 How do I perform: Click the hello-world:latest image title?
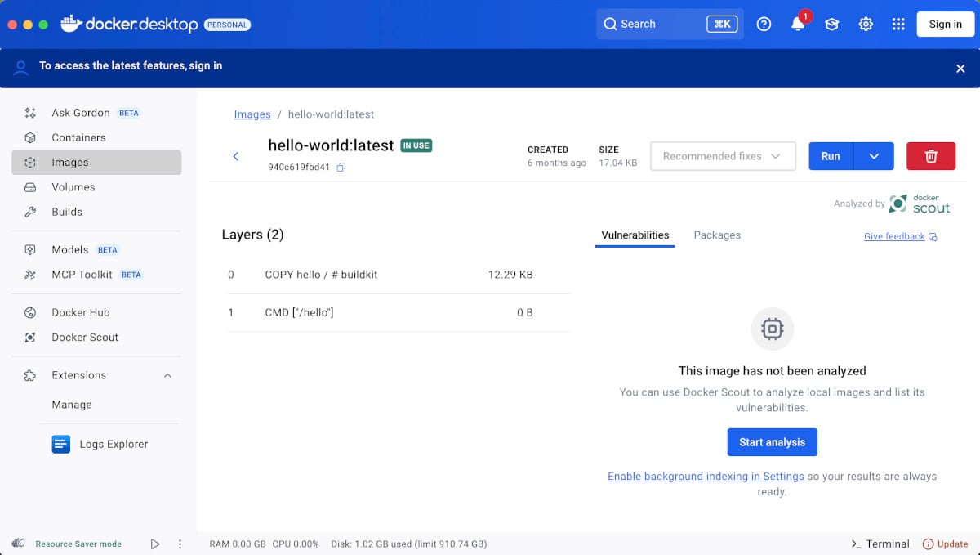point(332,145)
